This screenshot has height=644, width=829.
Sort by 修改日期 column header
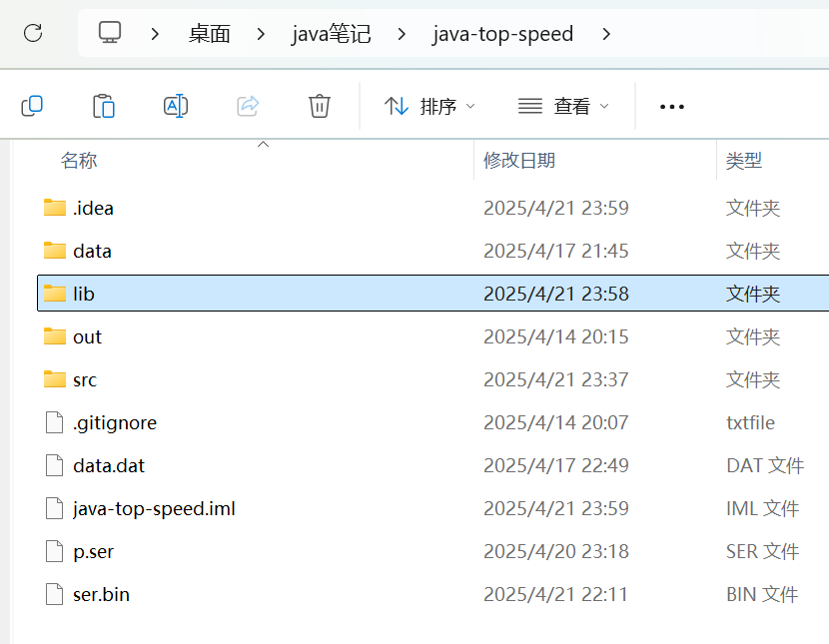pyautogui.click(x=519, y=161)
